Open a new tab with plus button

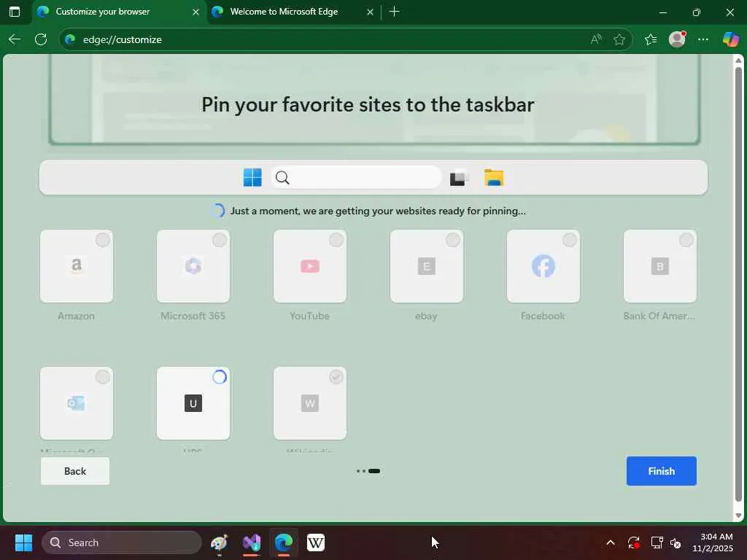coord(394,12)
